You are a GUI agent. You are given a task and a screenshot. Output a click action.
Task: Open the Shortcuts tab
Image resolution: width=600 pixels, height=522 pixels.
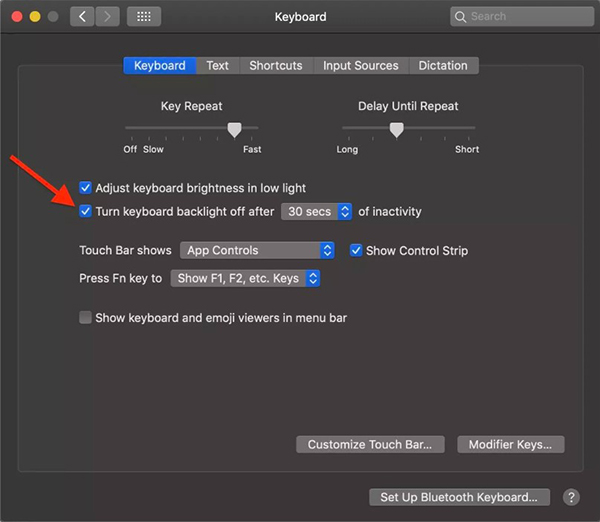coord(276,65)
